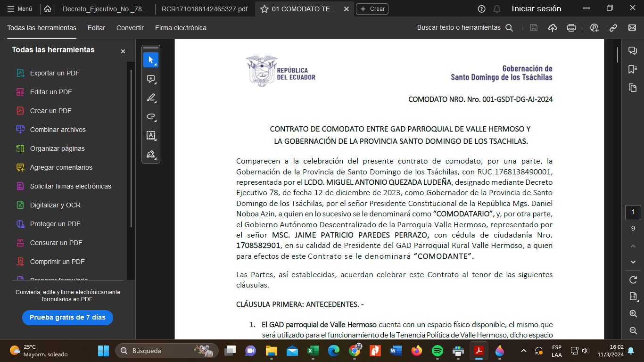Zoom in on the document

(x=633, y=314)
